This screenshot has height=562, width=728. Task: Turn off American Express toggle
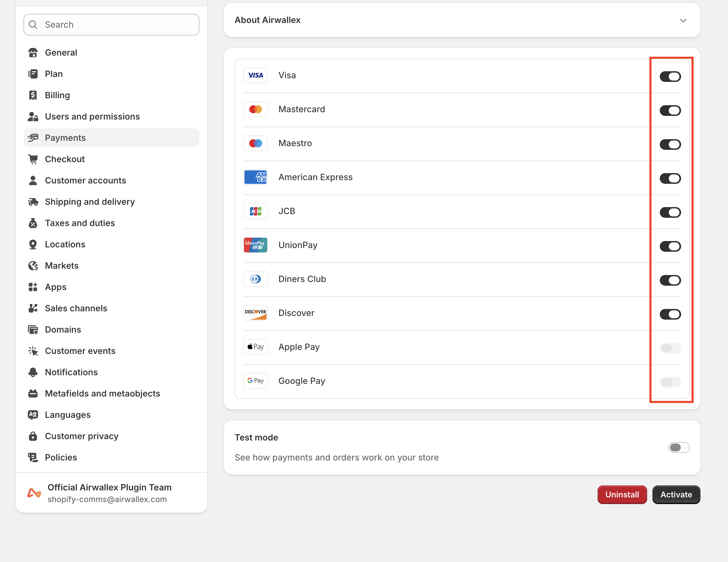coord(670,178)
